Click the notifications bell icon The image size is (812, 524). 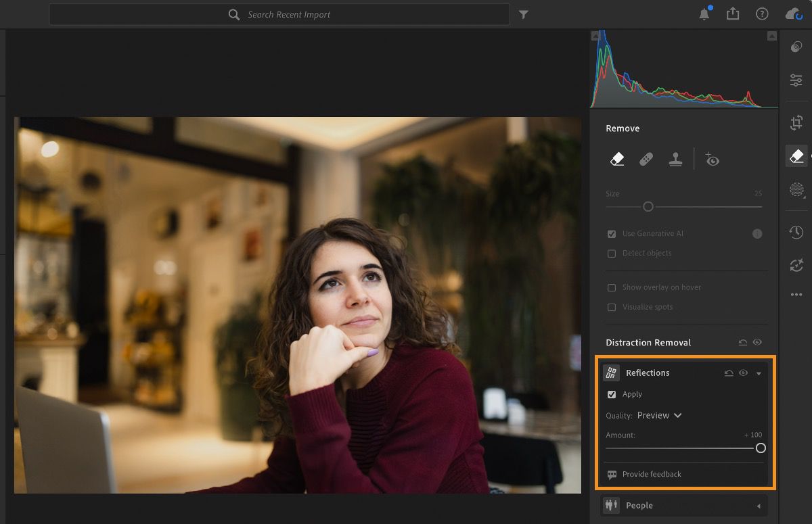click(x=704, y=14)
